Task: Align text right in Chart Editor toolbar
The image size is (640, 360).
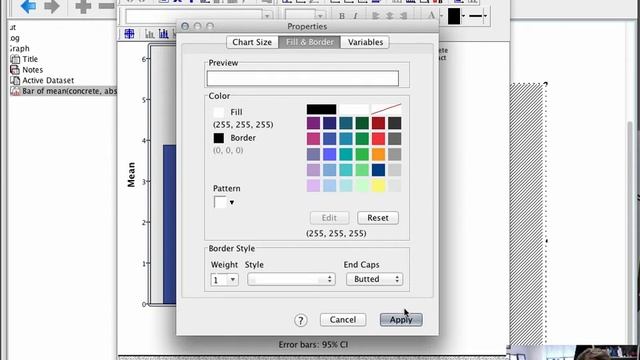Action: tap(404, 16)
